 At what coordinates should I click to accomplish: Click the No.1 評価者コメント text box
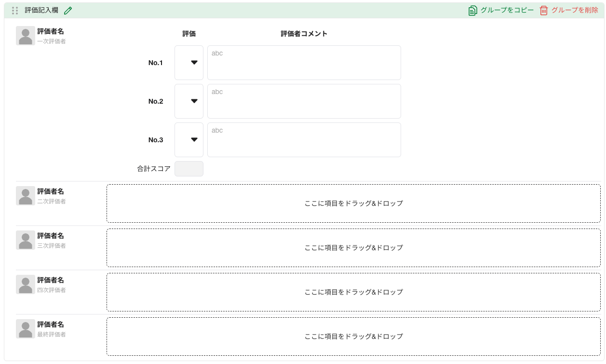304,62
